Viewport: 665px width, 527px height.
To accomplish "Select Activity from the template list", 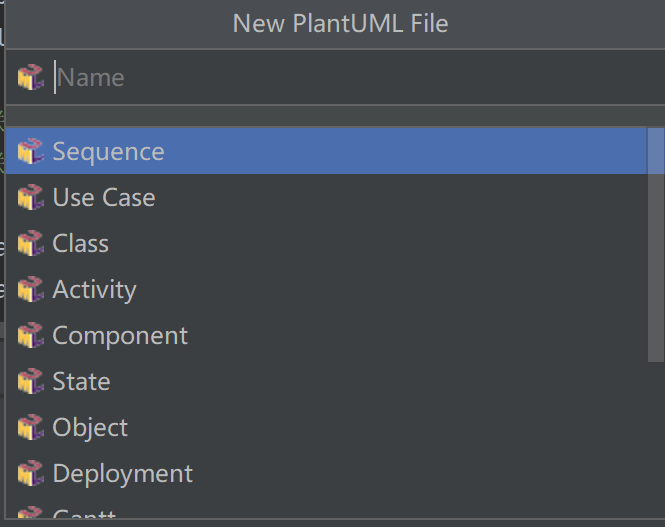I will [327, 289].
